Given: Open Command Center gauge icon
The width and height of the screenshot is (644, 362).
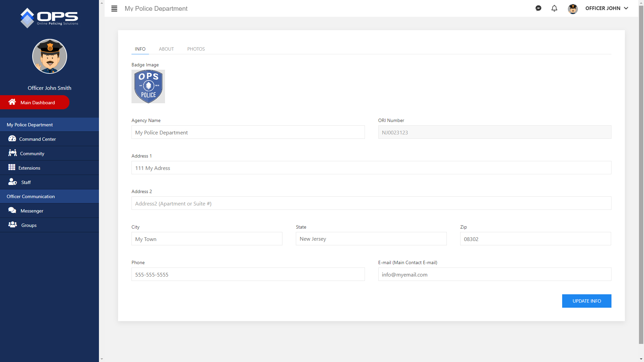Looking at the screenshot, I should (12, 139).
